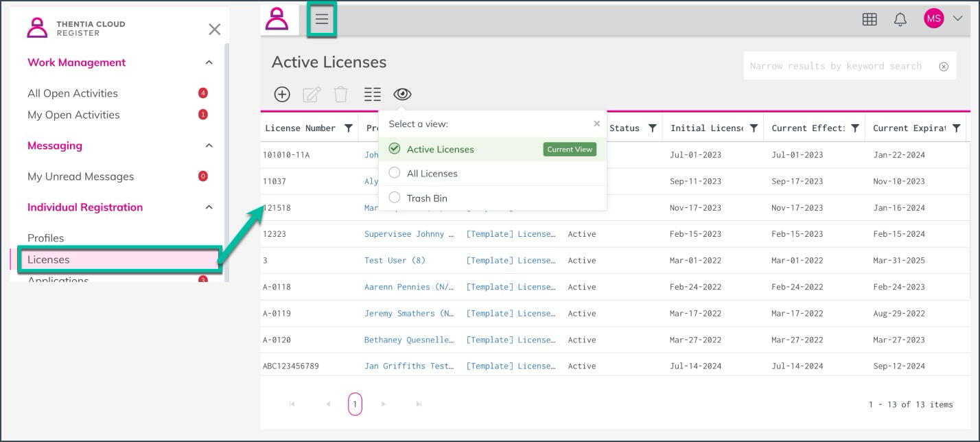This screenshot has height=442, width=980.
Task: Click the Status column filter icon
Action: click(x=653, y=128)
